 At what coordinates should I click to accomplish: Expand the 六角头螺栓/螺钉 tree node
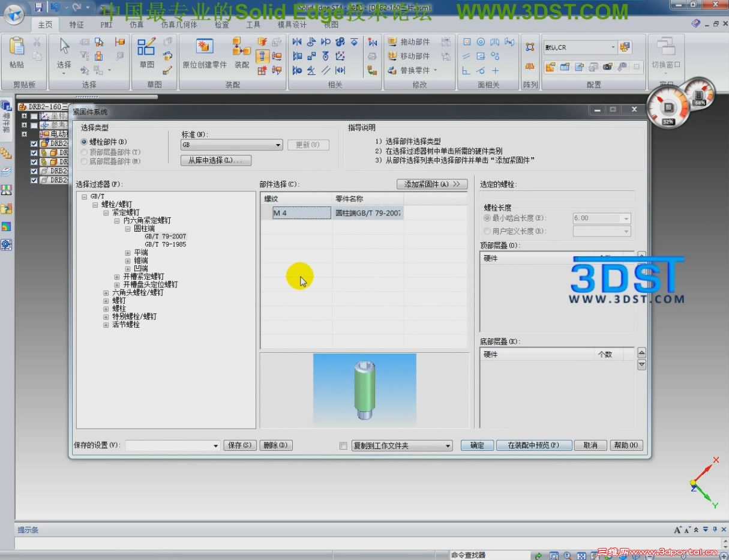click(106, 293)
